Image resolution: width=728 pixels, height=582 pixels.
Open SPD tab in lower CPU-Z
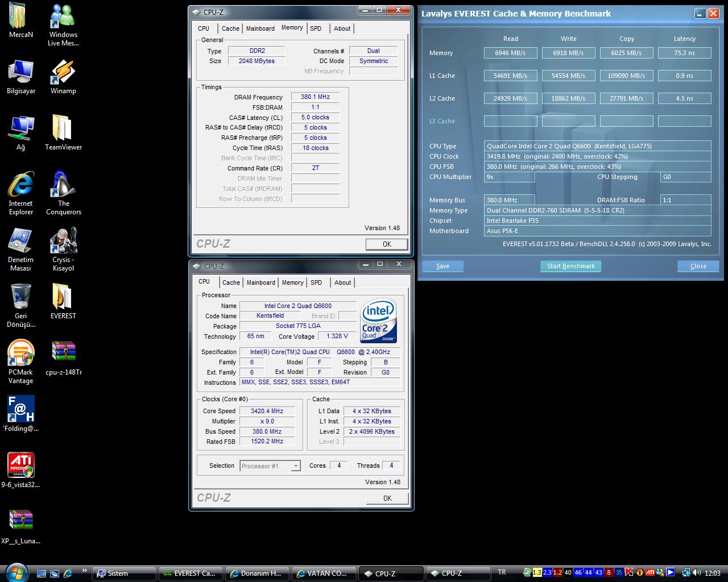316,282
